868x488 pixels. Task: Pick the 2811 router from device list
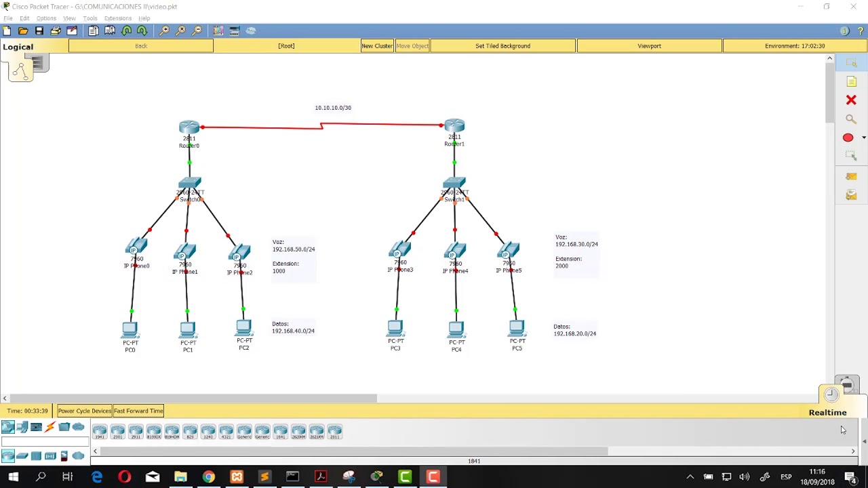coord(335,432)
